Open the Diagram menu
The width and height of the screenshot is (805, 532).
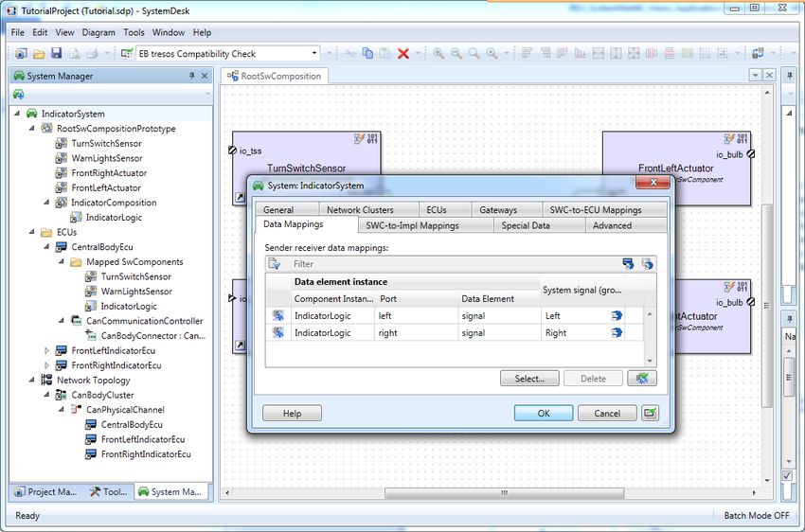click(98, 32)
